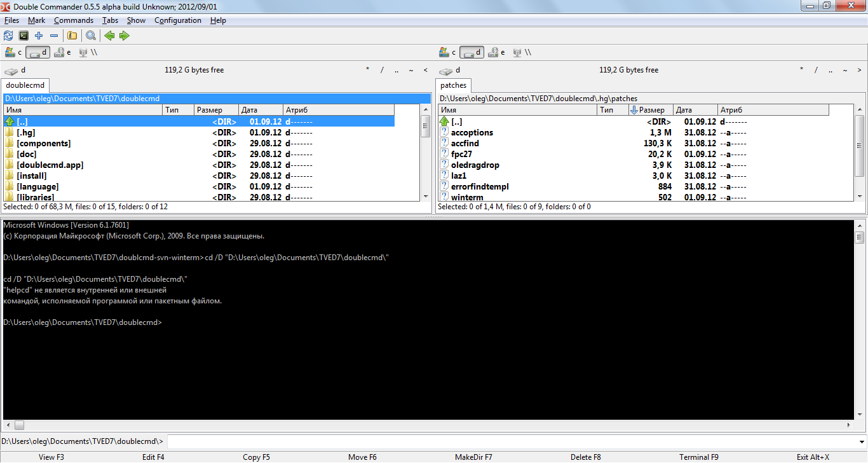The height and width of the screenshot is (463, 868).
Task: Switch left panel to drive c
Action: click(x=13, y=52)
